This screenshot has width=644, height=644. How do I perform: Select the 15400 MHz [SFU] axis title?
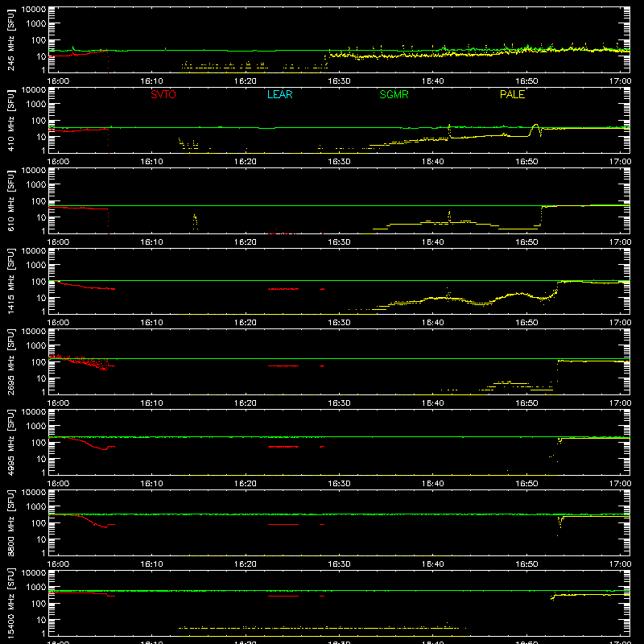[x=11, y=603]
